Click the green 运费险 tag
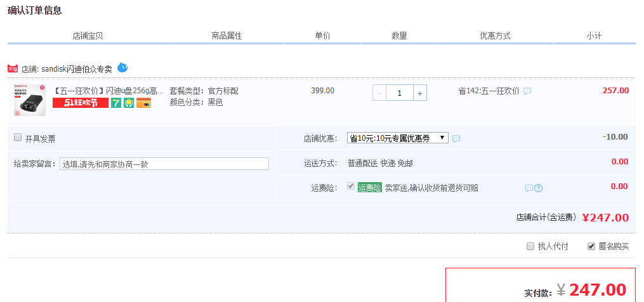Viewport: 644px width, 302px height. pyautogui.click(x=370, y=188)
